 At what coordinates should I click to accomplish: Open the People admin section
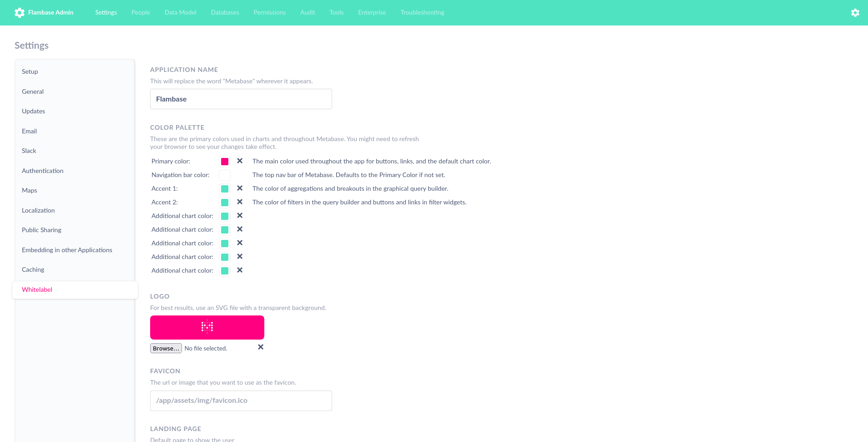pos(140,12)
